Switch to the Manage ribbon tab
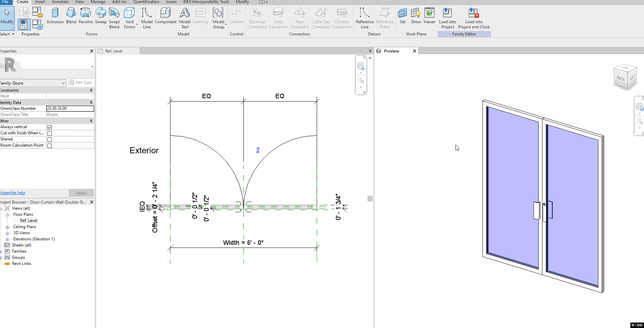This screenshot has width=644, height=328. tap(98, 2)
